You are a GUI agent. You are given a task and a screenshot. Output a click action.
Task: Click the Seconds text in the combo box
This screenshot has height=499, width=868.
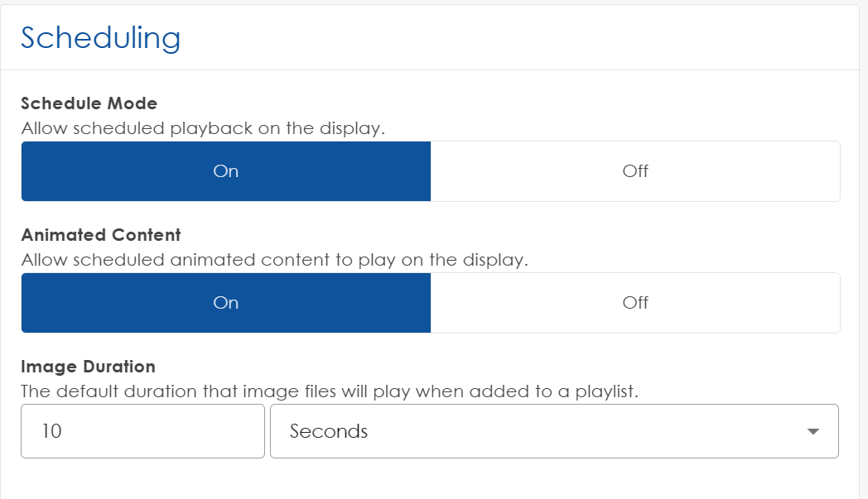tap(329, 432)
